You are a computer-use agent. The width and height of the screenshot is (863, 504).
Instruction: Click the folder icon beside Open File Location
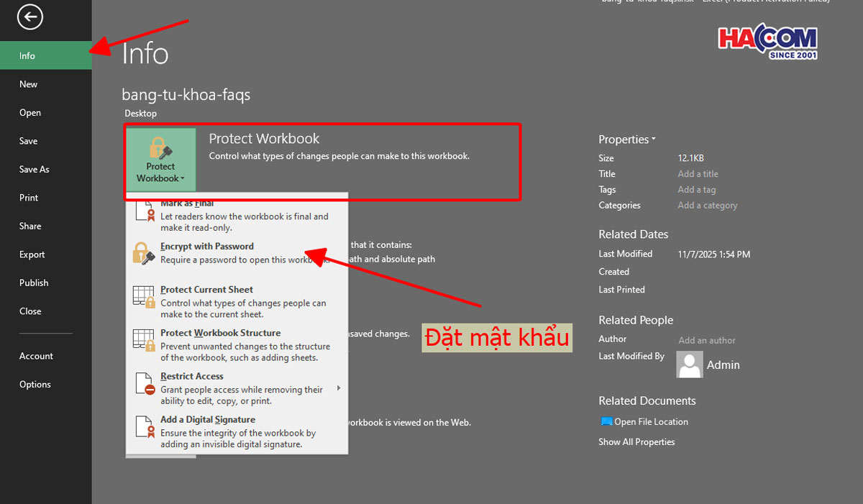click(606, 421)
